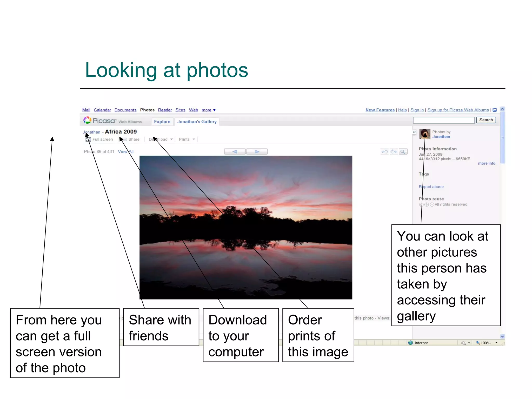Click into the search text field

pos(444,120)
